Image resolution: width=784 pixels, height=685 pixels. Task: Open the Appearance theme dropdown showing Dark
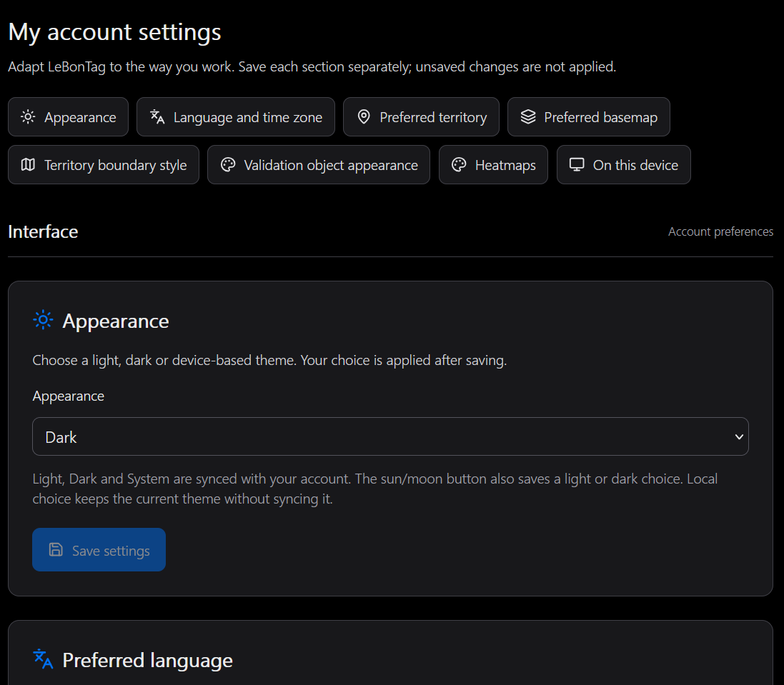point(390,436)
